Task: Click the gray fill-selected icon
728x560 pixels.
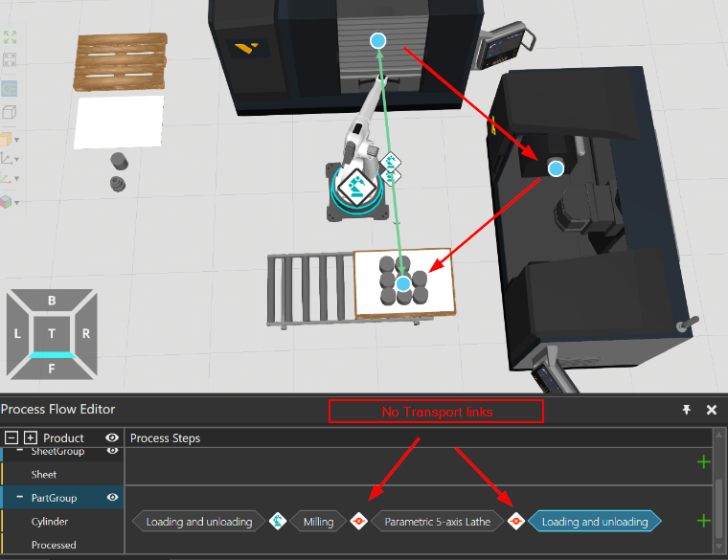Action: click(10, 59)
